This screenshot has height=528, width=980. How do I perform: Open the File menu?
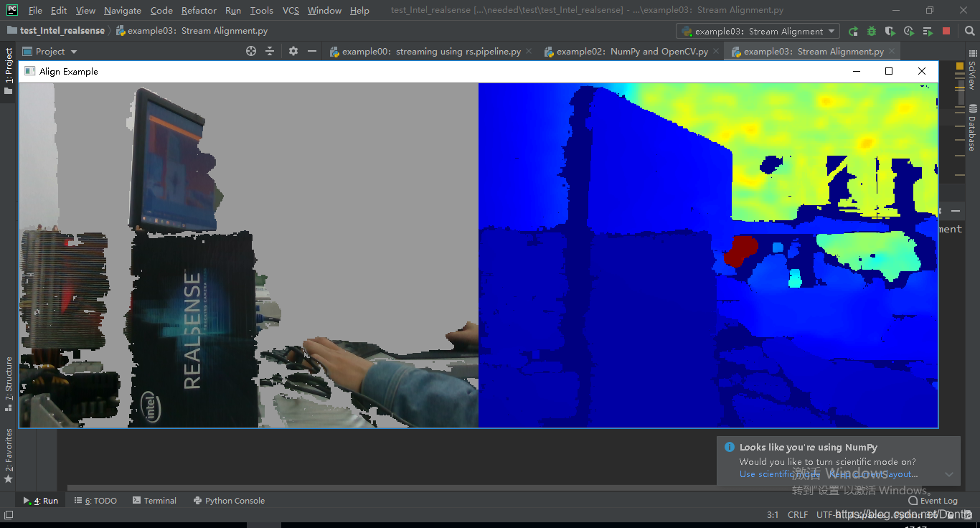(35, 11)
